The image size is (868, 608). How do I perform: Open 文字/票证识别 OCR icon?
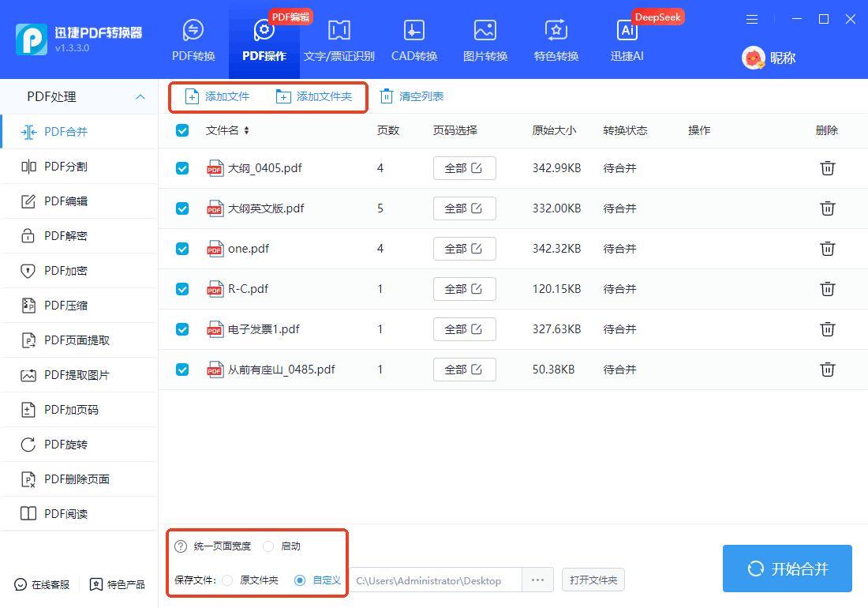tap(339, 31)
